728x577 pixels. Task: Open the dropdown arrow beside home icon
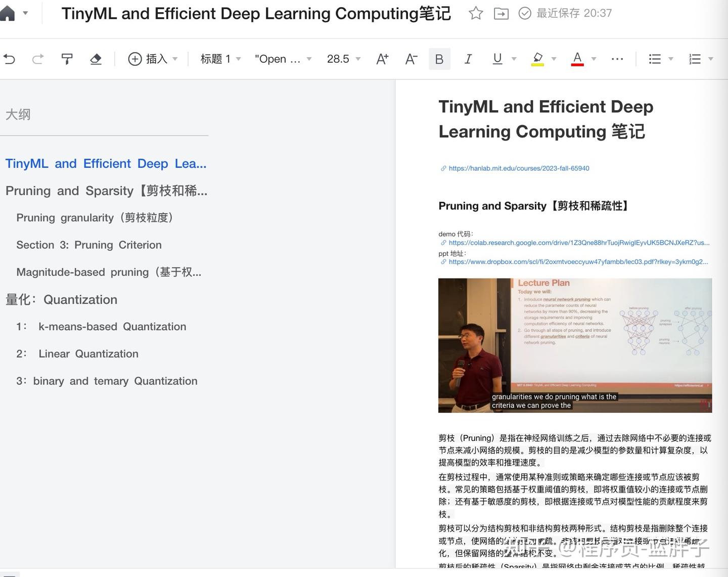click(25, 13)
